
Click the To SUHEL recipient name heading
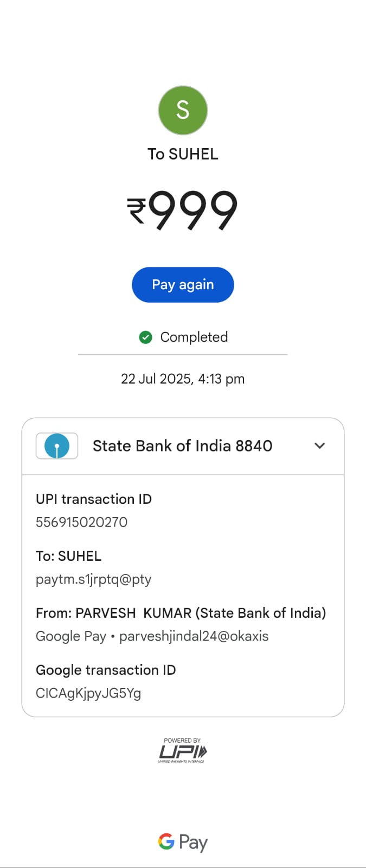coord(183,154)
